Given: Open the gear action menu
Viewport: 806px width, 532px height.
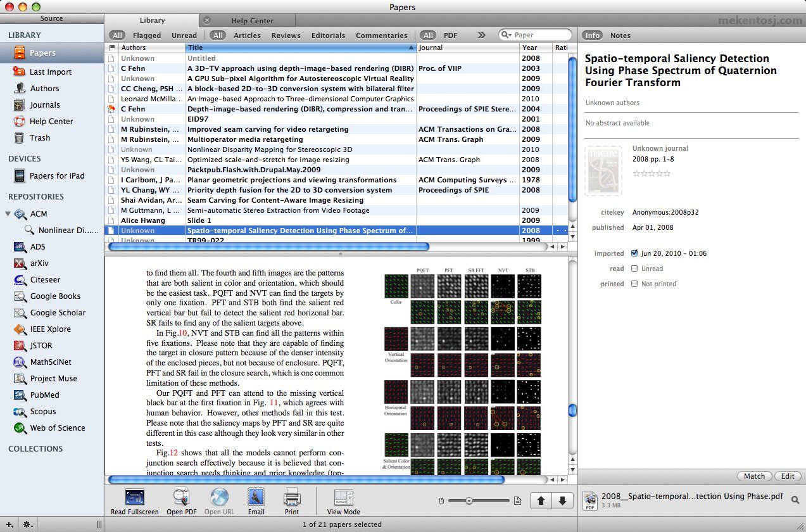Looking at the screenshot, I should coord(28,524).
